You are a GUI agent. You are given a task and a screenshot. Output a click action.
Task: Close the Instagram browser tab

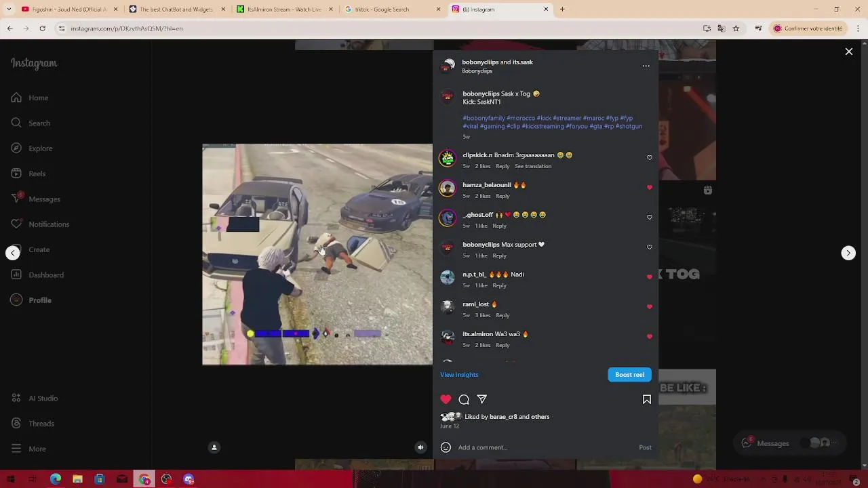546,9
